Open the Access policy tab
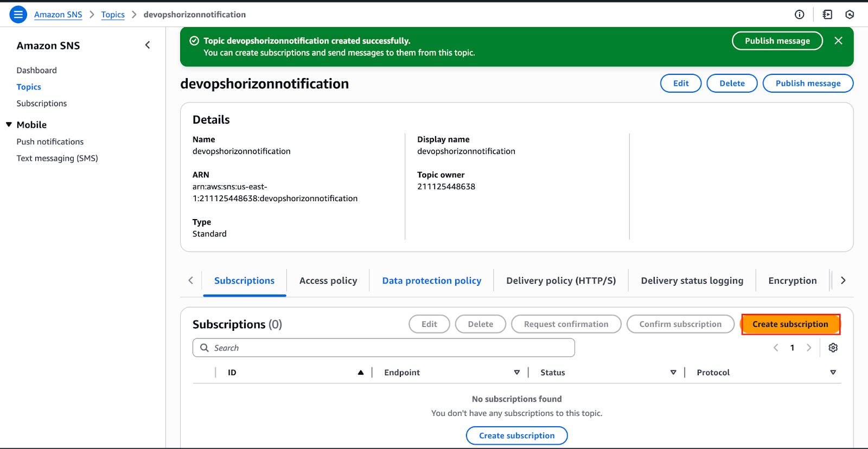Screen dimensions: 868x449 pos(328,281)
